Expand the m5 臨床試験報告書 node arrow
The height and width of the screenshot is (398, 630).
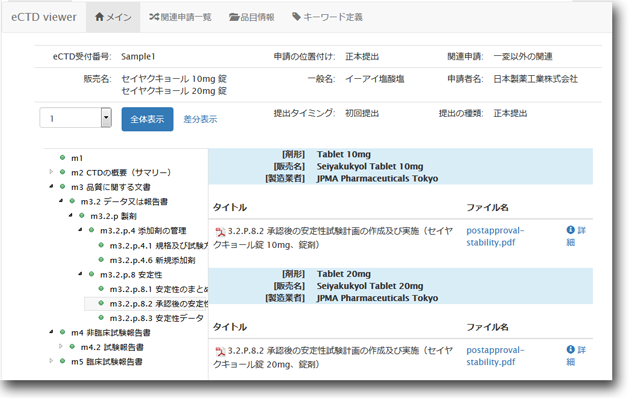click(x=51, y=361)
